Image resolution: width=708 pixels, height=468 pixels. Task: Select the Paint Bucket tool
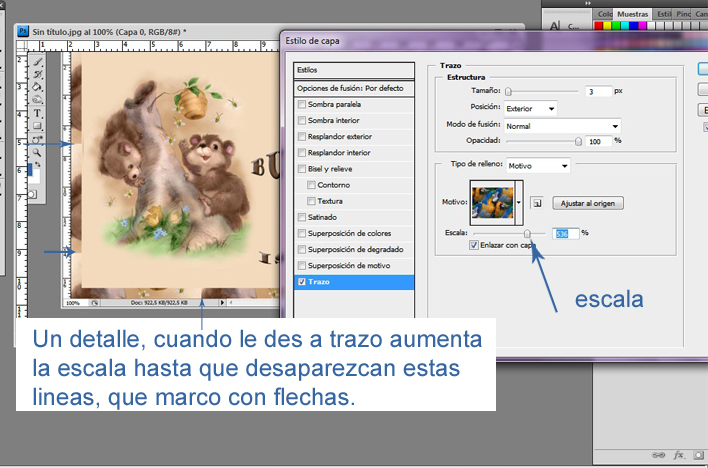click(x=37, y=87)
